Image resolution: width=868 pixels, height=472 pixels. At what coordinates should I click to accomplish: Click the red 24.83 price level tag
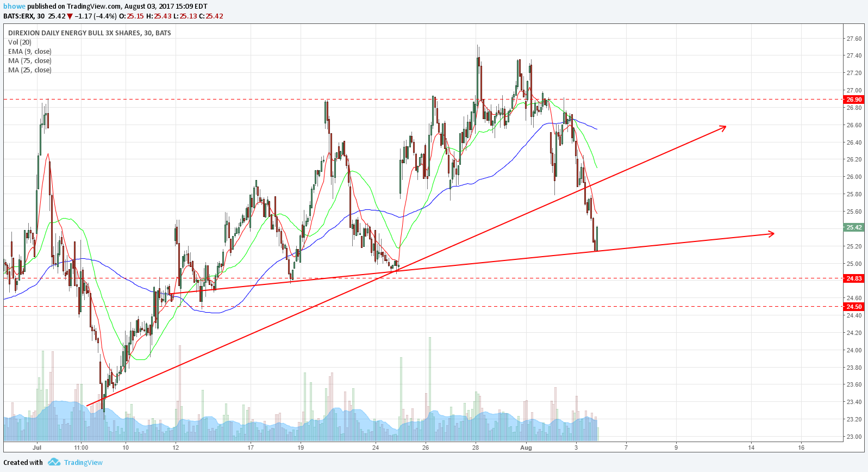tap(853, 278)
